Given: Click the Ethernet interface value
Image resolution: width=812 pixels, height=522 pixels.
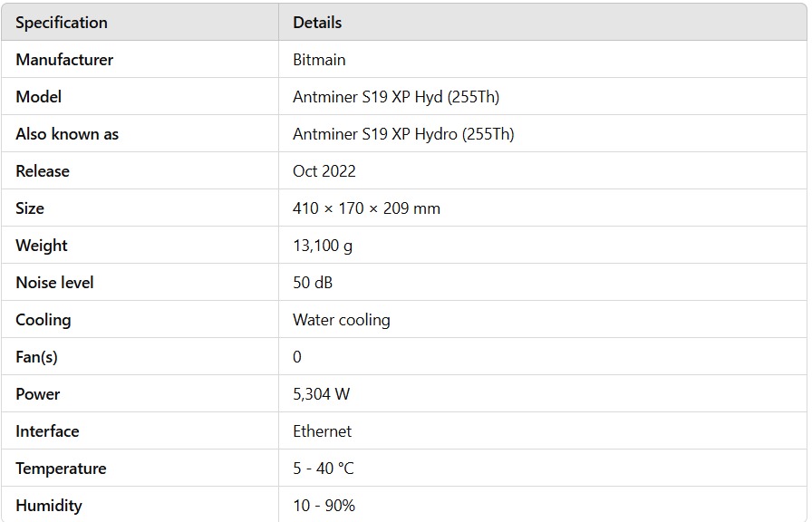Looking at the screenshot, I should click(x=323, y=431).
